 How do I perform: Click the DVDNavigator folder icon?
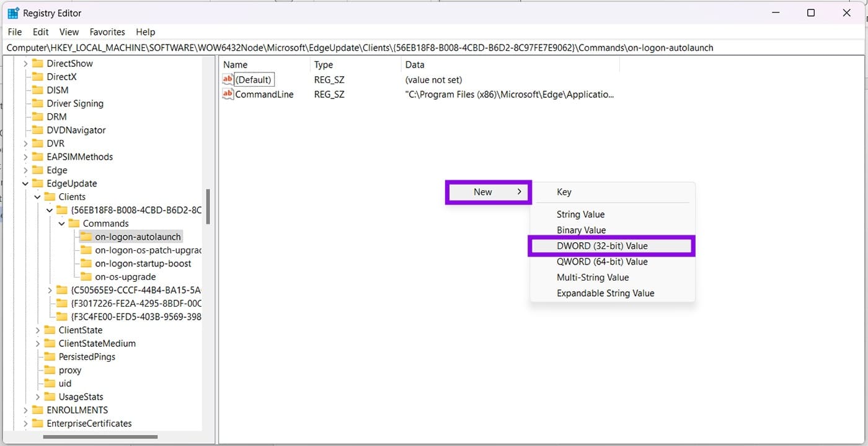point(37,130)
